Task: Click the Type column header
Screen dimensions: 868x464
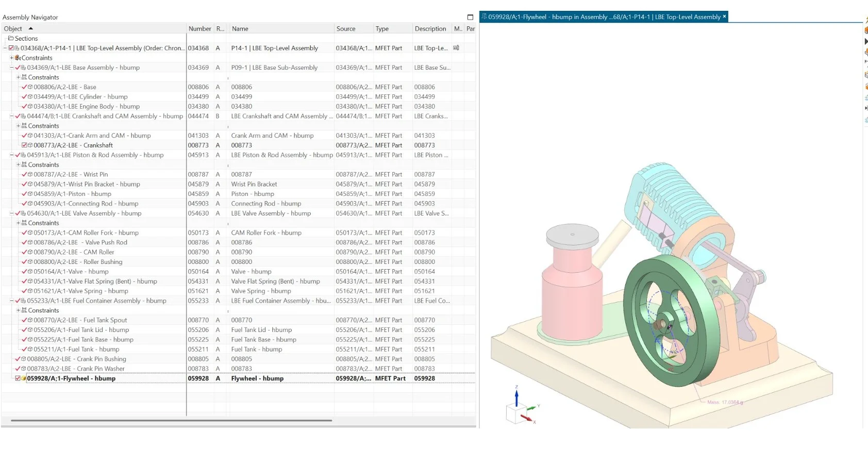Action: tap(393, 29)
